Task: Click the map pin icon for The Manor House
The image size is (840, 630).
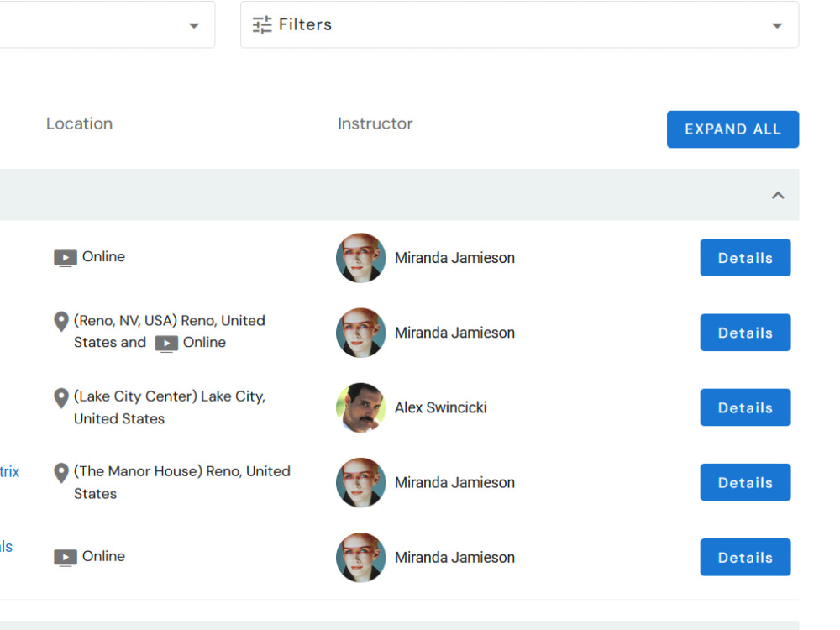Action: [61, 472]
